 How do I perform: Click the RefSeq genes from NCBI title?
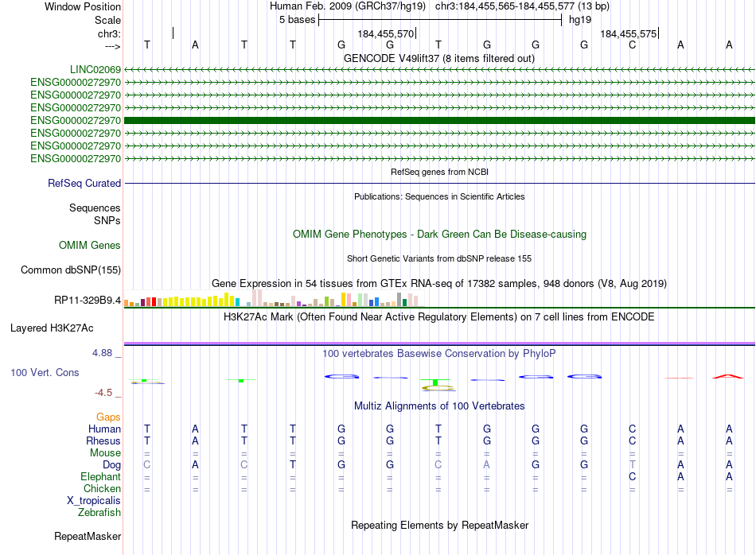(439, 172)
